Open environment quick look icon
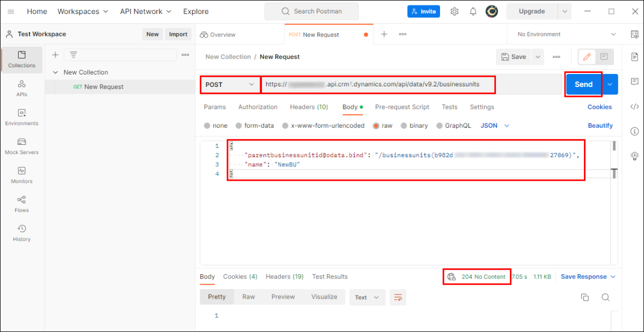Screen dimensions: 644x332 click(x=634, y=34)
